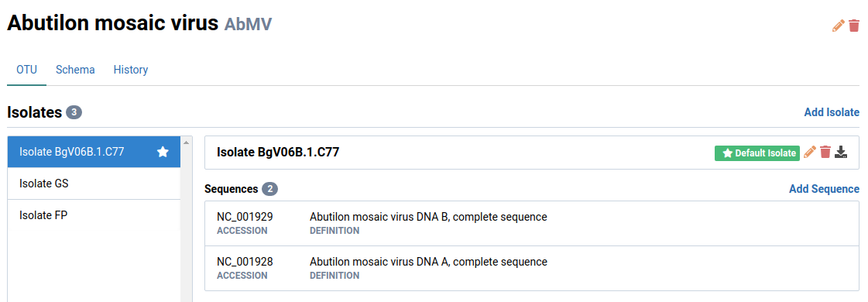868x302 pixels.
Task: Click the Isolates count badge
Action: [74, 113]
